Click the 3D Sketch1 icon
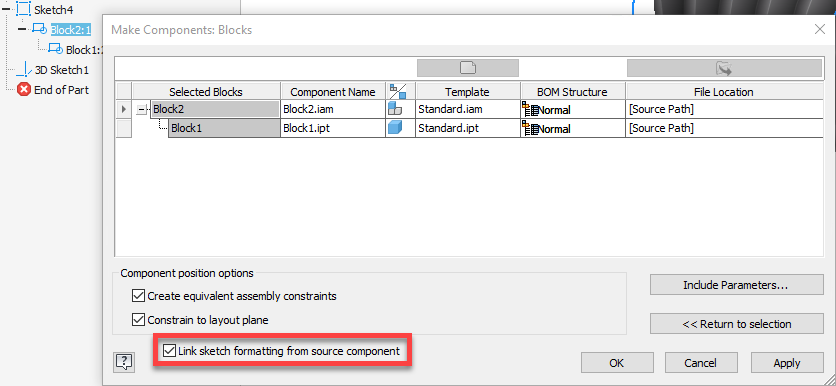Image resolution: width=836 pixels, height=386 pixels. point(23,70)
